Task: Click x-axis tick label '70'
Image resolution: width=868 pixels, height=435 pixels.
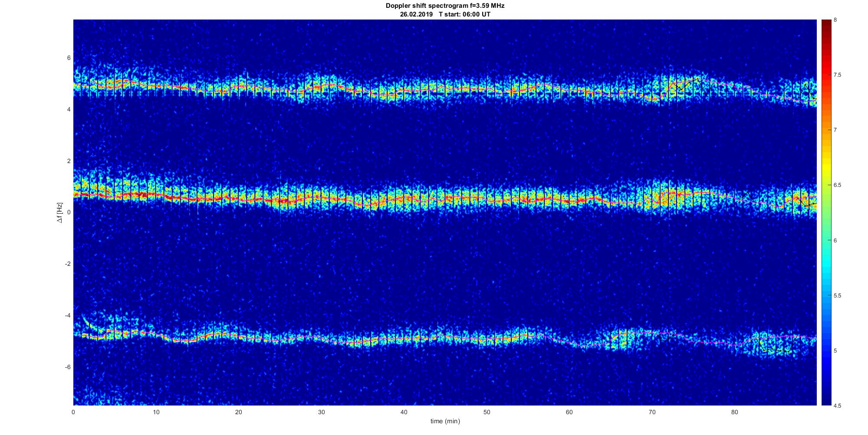Action: pyautogui.click(x=652, y=412)
